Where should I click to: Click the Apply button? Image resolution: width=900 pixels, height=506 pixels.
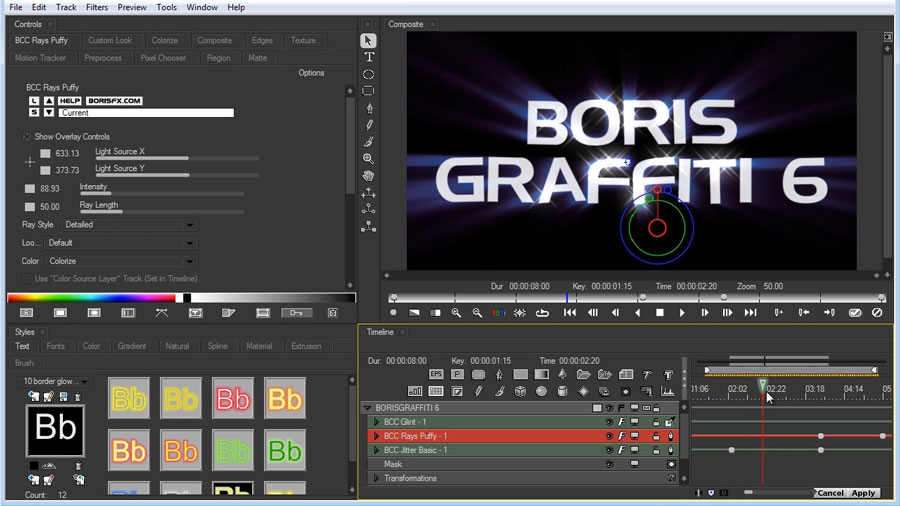[x=863, y=493]
